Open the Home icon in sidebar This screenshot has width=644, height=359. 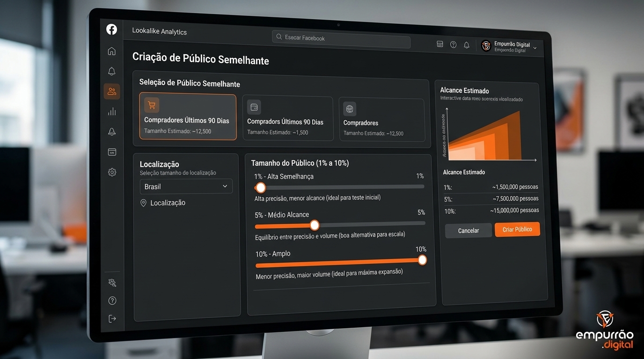[x=111, y=51]
